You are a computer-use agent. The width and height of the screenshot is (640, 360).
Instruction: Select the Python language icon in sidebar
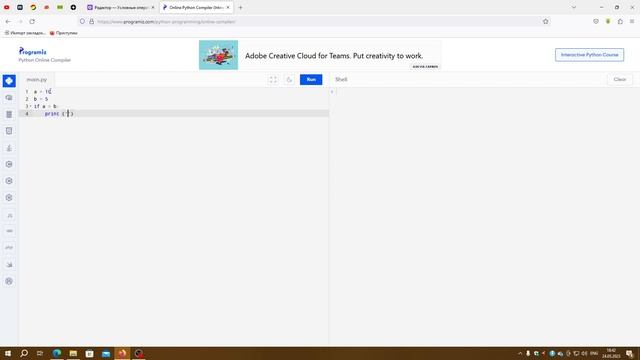pos(9,81)
